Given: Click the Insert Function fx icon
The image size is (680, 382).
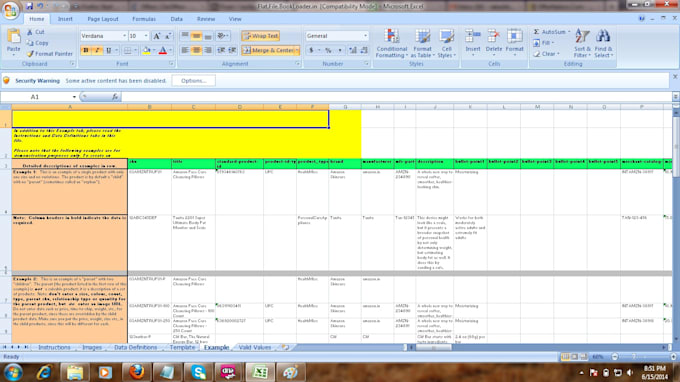Looking at the screenshot, I should (115, 97).
